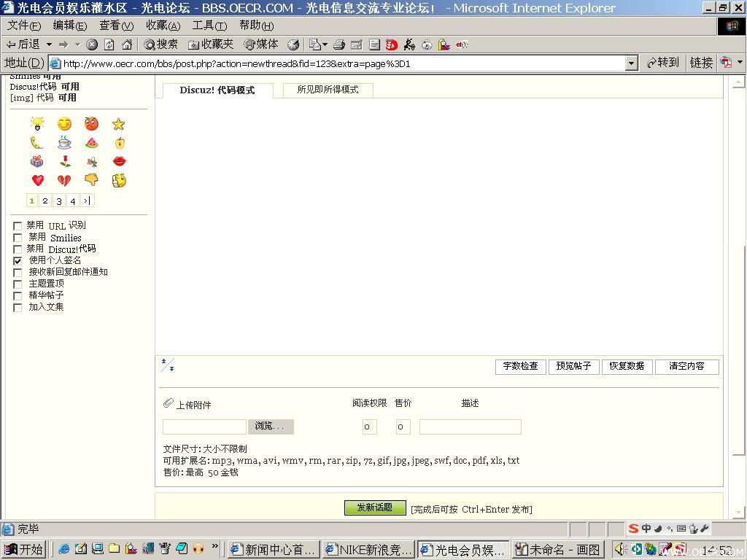Open the address bar dropdown arrow
Image resolution: width=747 pixels, height=560 pixels.
[631, 63]
